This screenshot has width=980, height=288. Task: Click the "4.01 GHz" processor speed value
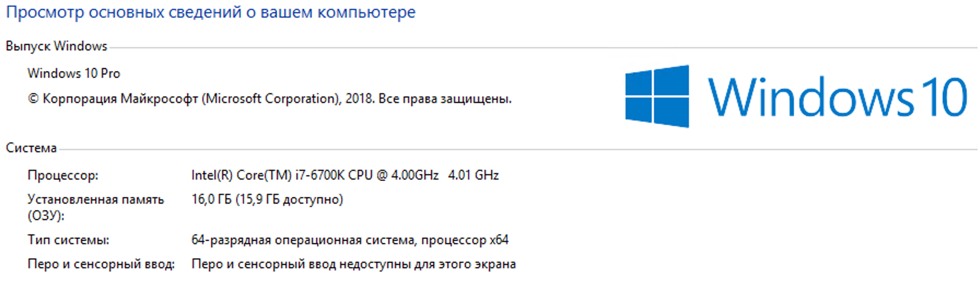point(474,175)
